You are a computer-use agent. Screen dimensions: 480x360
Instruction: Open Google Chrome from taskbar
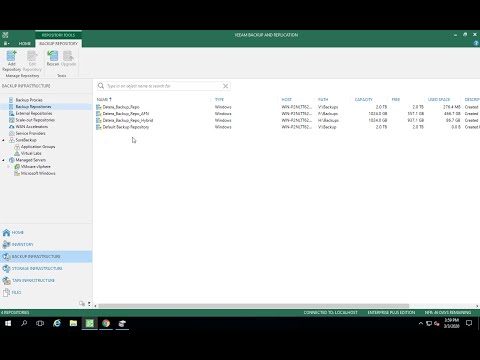click(x=106, y=323)
